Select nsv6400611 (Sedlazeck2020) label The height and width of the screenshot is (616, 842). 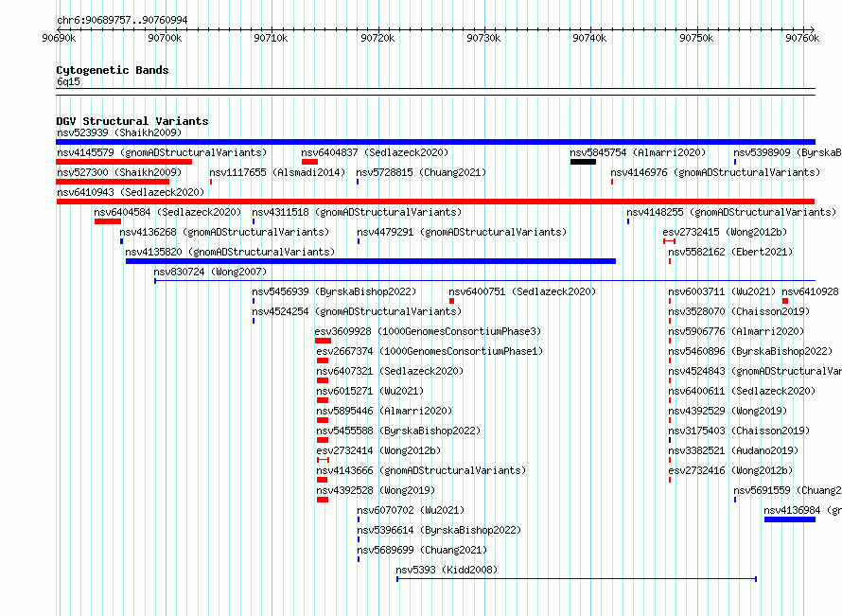point(742,391)
